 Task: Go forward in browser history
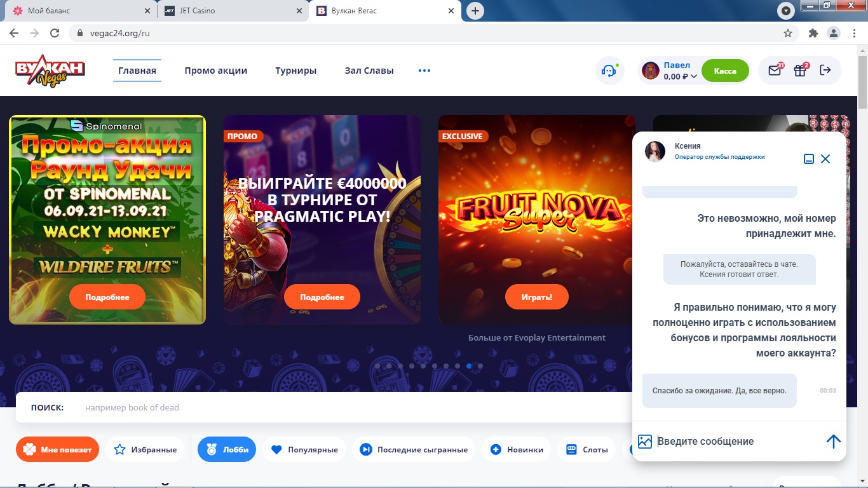(x=34, y=33)
